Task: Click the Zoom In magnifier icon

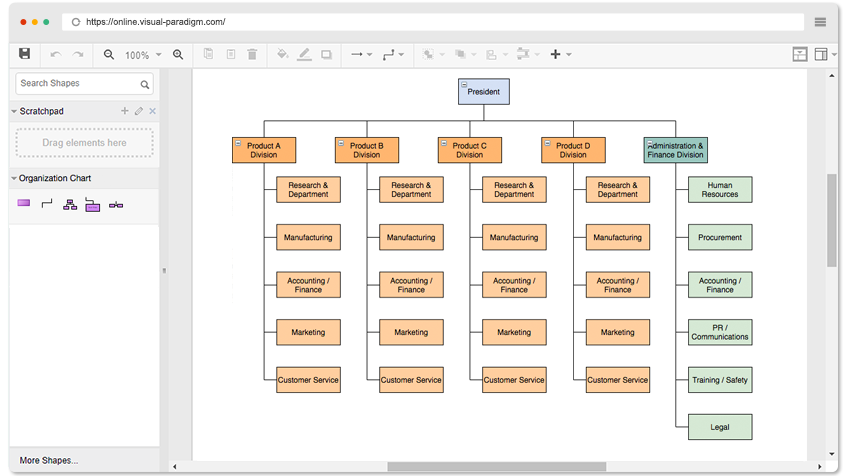Action: coord(178,54)
